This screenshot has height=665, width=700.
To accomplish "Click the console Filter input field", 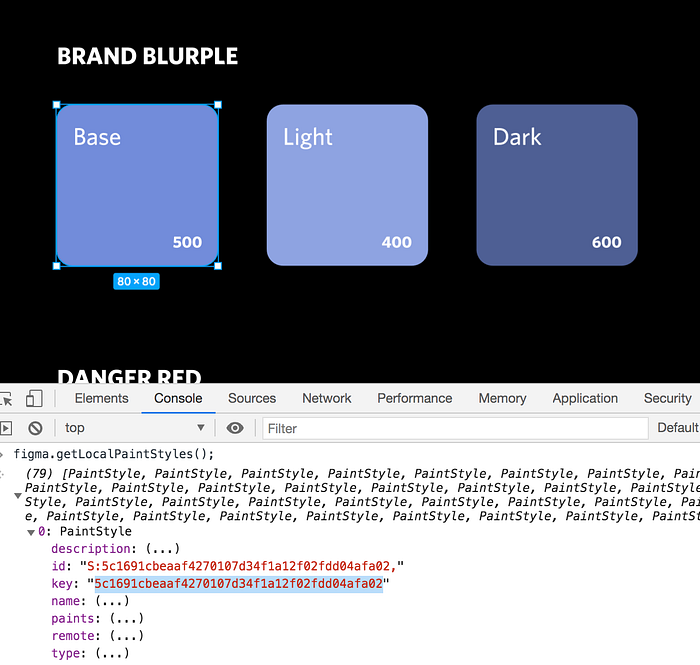I will tap(455, 428).
